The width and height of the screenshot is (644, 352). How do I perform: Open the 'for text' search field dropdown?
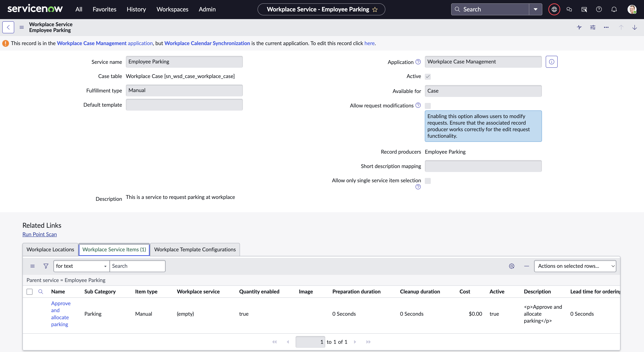[x=81, y=266]
